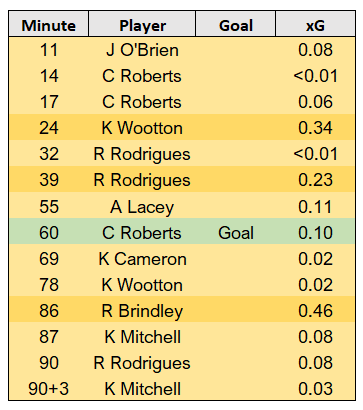Select R Rodrigues in minute 90 row
The height and width of the screenshot is (410, 363).
[x=142, y=363]
